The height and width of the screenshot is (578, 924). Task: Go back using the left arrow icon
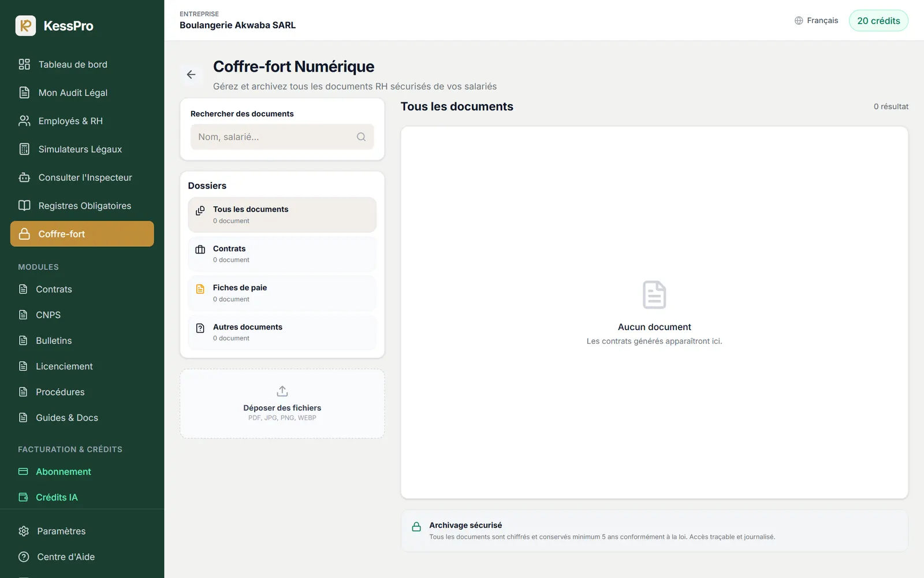click(191, 75)
